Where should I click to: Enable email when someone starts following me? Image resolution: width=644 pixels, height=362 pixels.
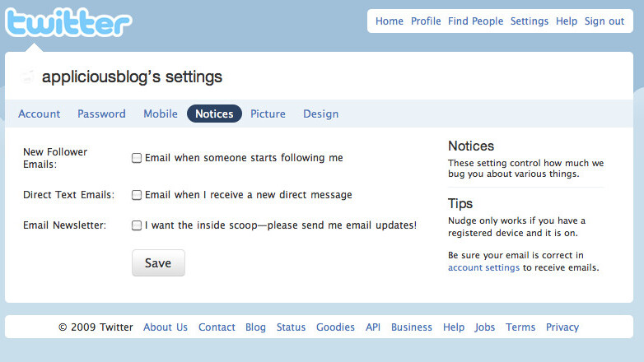pyautogui.click(x=137, y=158)
